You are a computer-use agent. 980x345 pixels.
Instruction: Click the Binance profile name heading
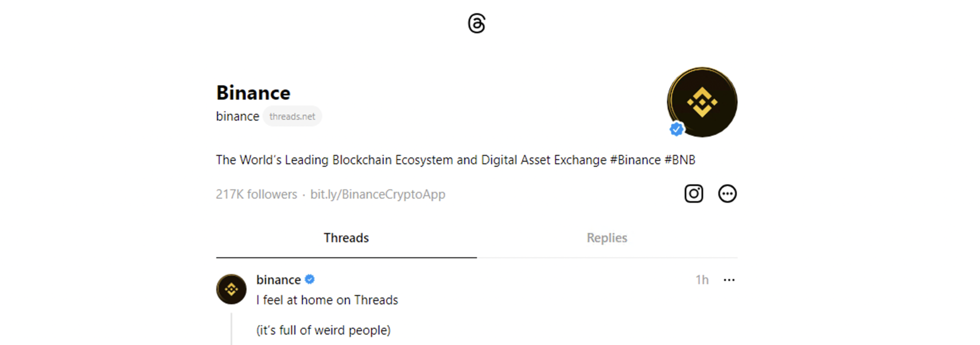(x=253, y=93)
